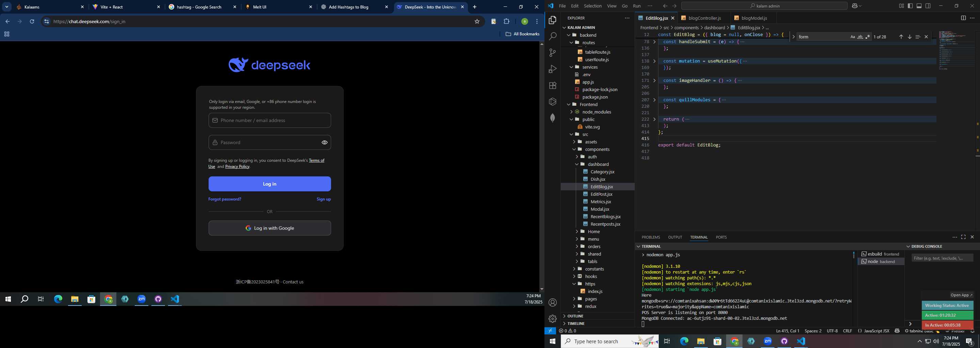The width and height of the screenshot is (980, 348).
Task: Open the Explorer view in VS Code activity bar
Action: coord(552,20)
